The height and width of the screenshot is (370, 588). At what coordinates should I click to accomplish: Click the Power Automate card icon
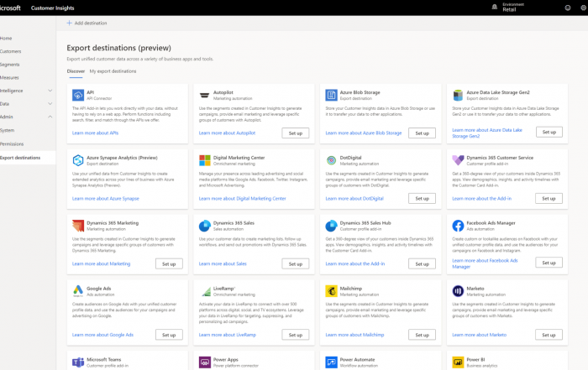point(331,362)
